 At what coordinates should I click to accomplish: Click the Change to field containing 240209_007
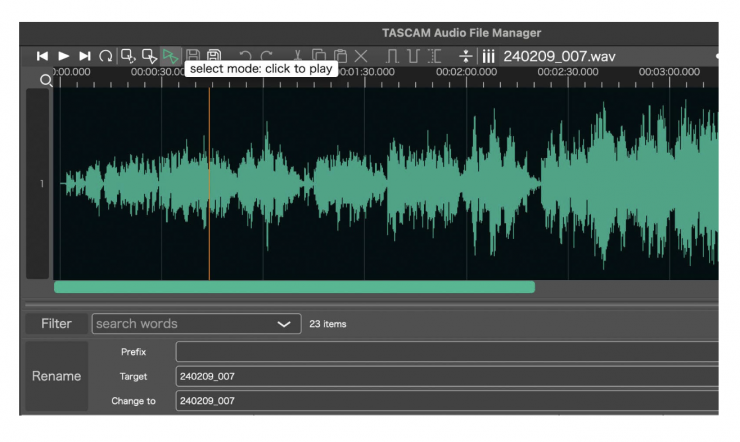tap(447, 401)
